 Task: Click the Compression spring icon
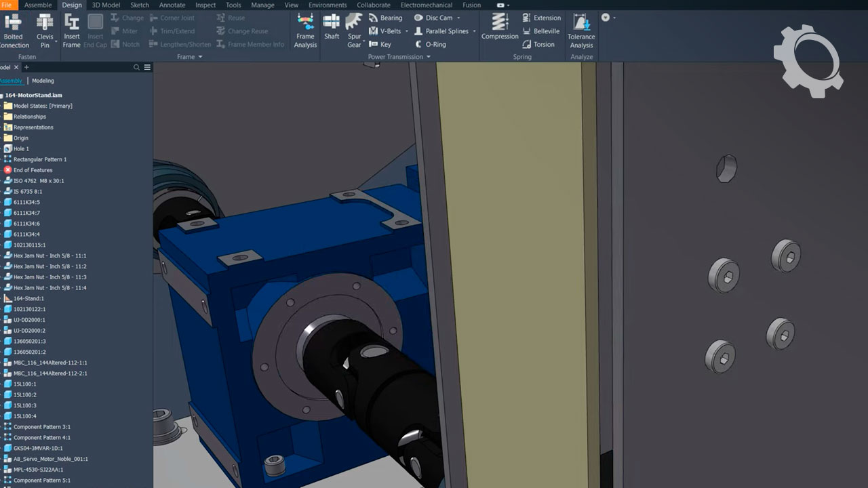pyautogui.click(x=500, y=27)
